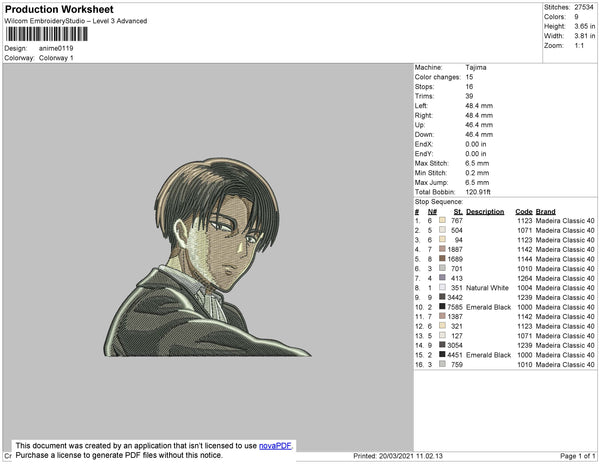Click the 'Stop Sequence:' label
The width and height of the screenshot is (600, 464).
coord(439,202)
